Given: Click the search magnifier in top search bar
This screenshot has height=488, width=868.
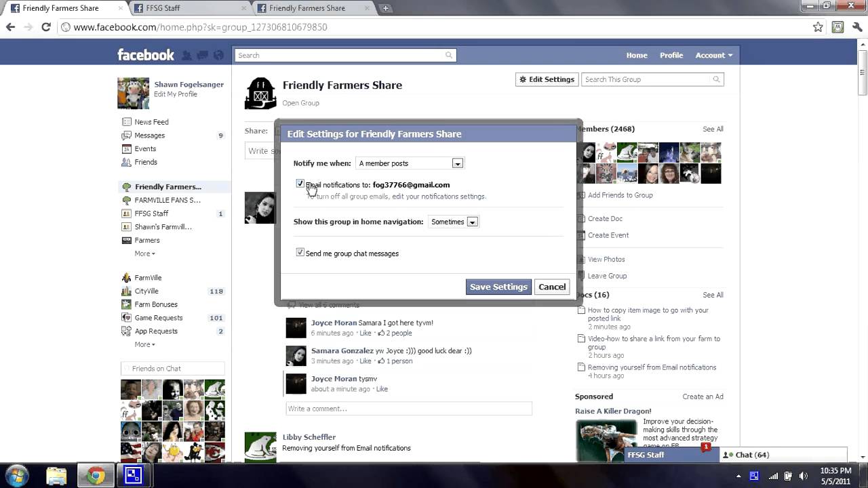Looking at the screenshot, I should pos(448,56).
